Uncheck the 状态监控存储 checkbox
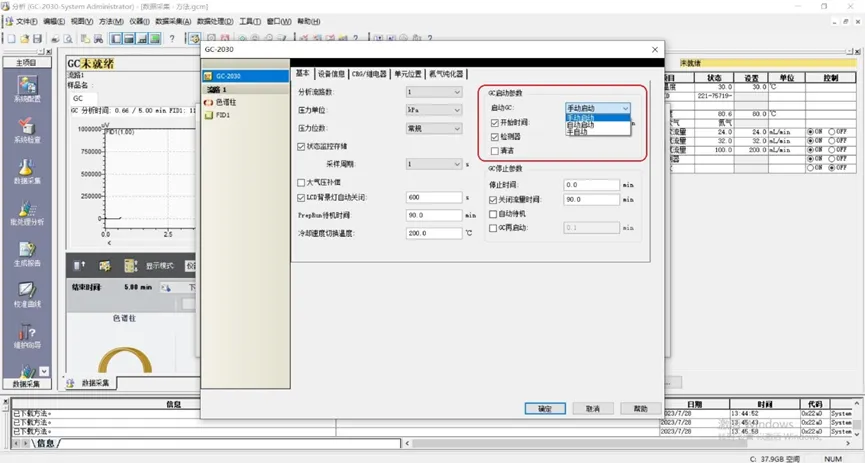The height and width of the screenshot is (463, 865). coord(302,146)
